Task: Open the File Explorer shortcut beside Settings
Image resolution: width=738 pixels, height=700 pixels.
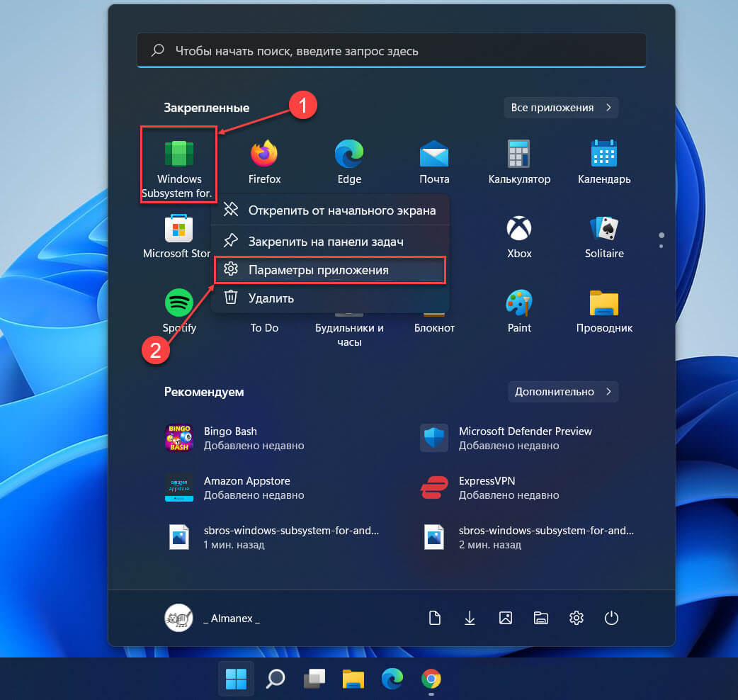Action: pyautogui.click(x=541, y=618)
